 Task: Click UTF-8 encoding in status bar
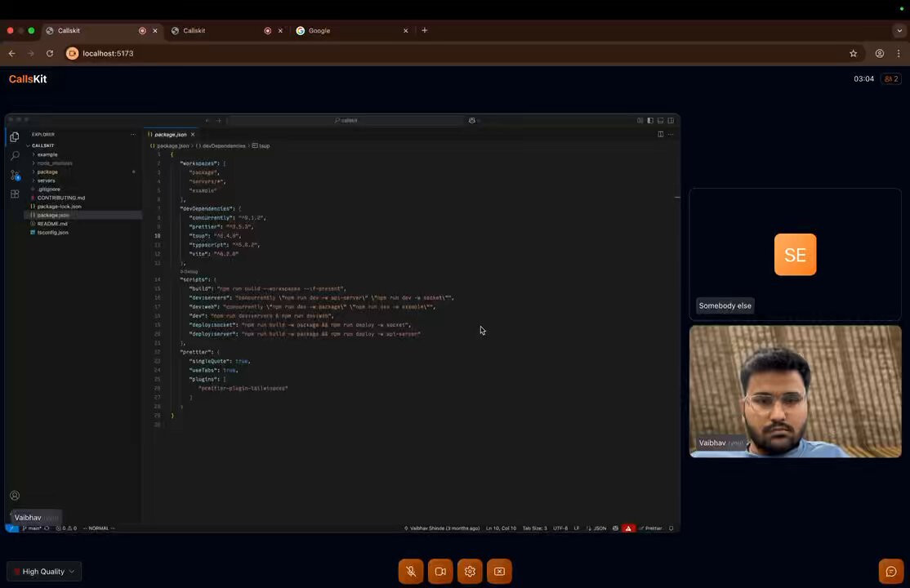560,528
